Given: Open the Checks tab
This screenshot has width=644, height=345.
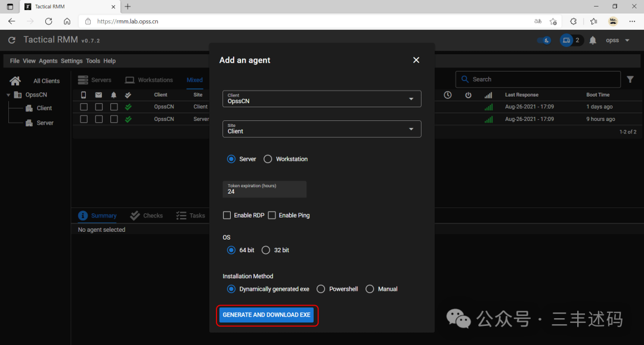Looking at the screenshot, I should click(147, 215).
